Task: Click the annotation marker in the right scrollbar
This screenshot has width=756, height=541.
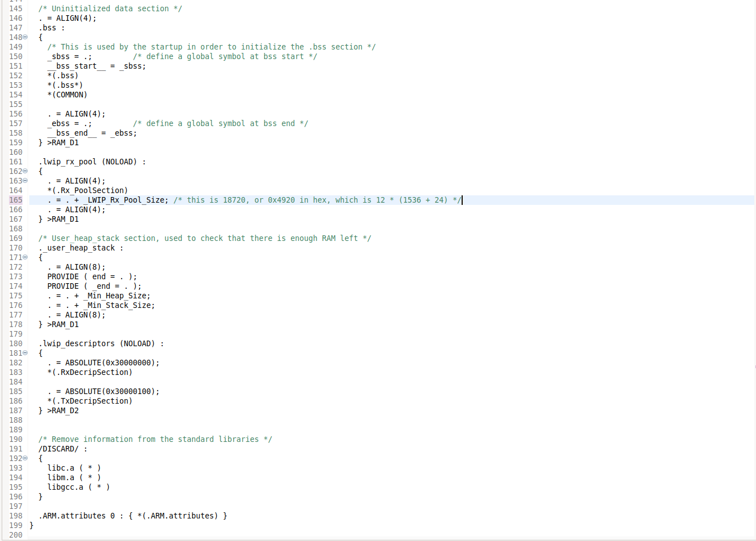Action: 754,366
